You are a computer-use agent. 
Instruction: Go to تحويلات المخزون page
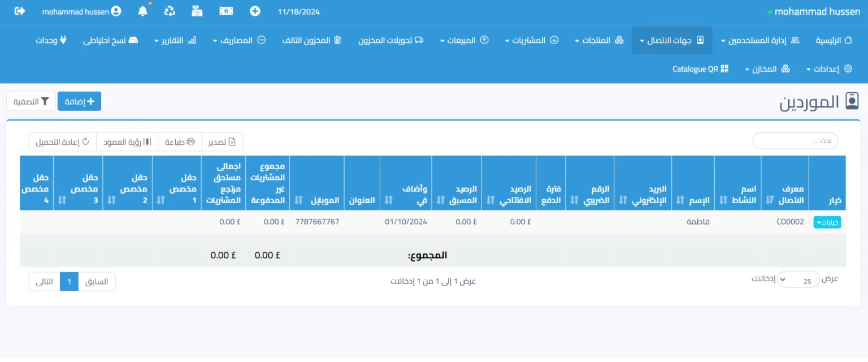[x=391, y=40]
